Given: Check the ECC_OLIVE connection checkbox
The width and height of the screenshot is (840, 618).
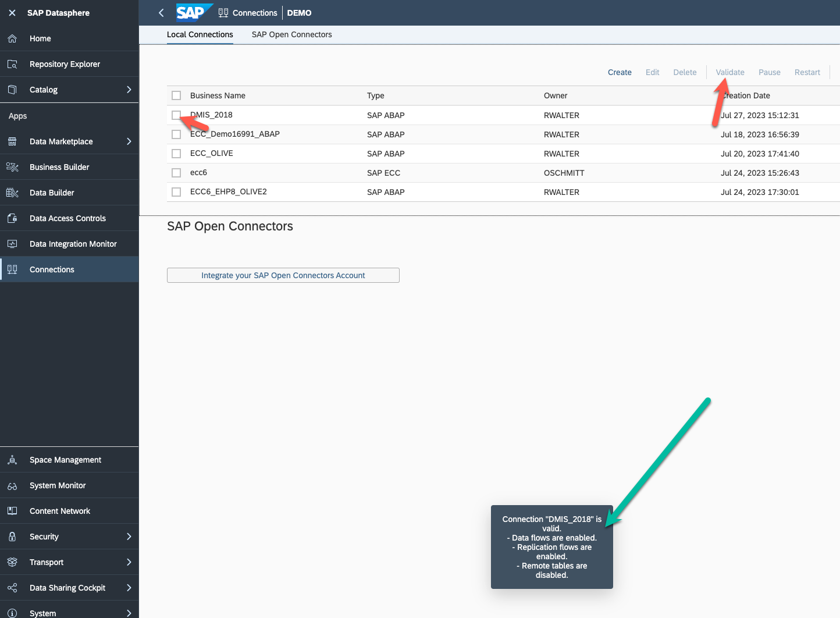Looking at the screenshot, I should point(176,154).
